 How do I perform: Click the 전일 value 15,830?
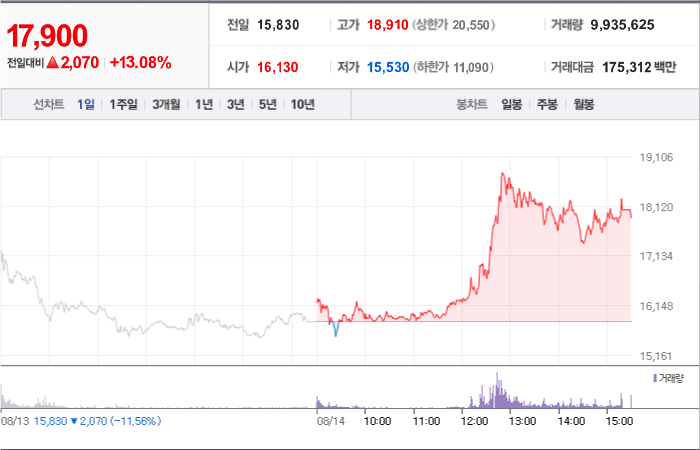278,25
